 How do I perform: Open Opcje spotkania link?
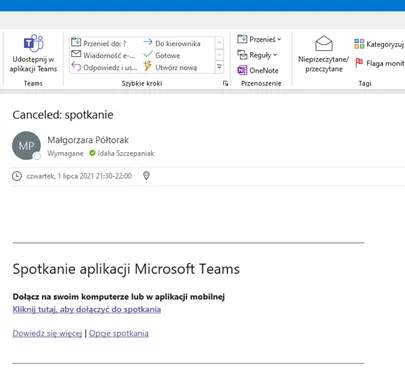pos(119,333)
